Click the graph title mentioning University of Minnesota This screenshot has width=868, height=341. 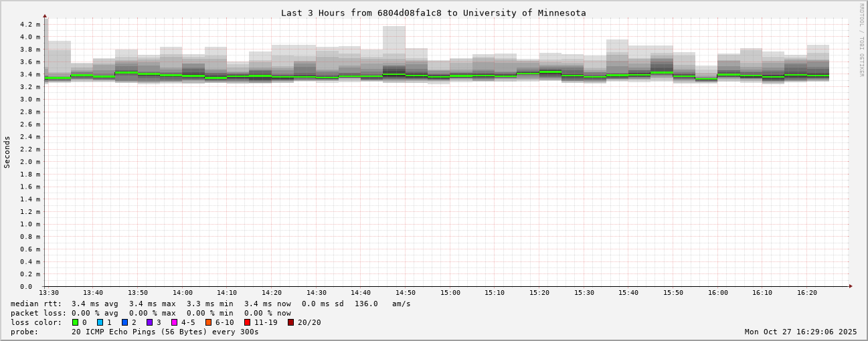click(433, 13)
